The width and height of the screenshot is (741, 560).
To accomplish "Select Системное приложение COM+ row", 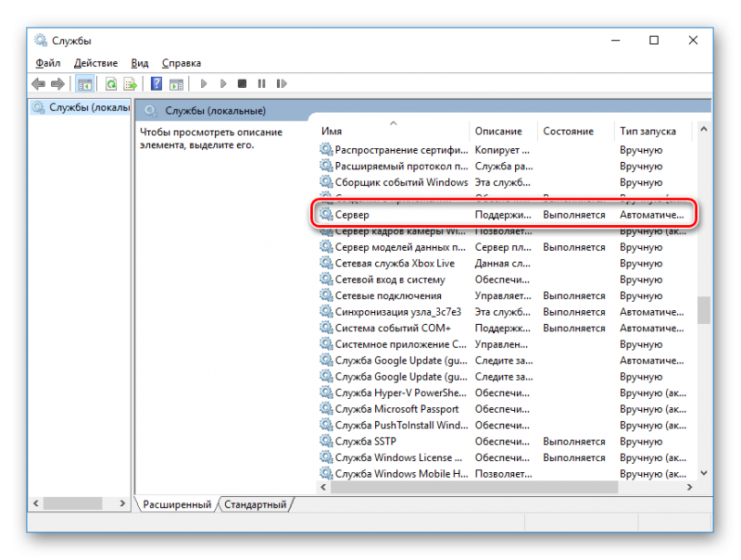I will [503, 344].
